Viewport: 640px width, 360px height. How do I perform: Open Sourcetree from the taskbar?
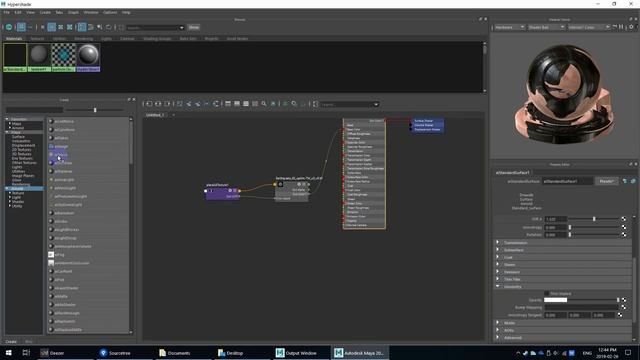point(115,353)
